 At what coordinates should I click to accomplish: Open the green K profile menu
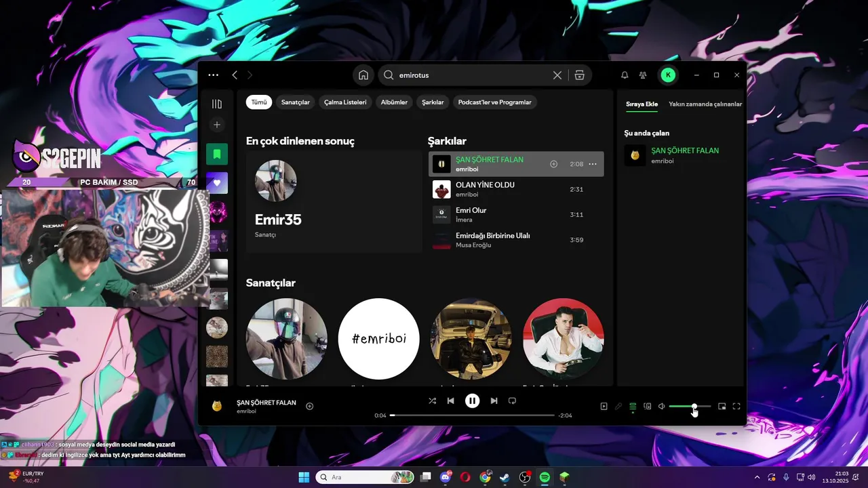coord(668,75)
